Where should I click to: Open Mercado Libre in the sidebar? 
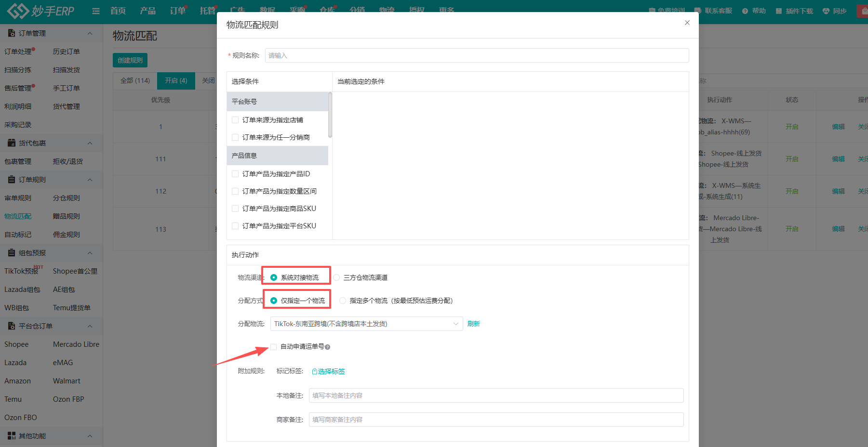76,344
